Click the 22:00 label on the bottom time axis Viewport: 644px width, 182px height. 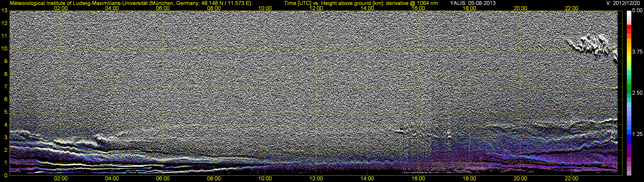[x=571, y=179]
